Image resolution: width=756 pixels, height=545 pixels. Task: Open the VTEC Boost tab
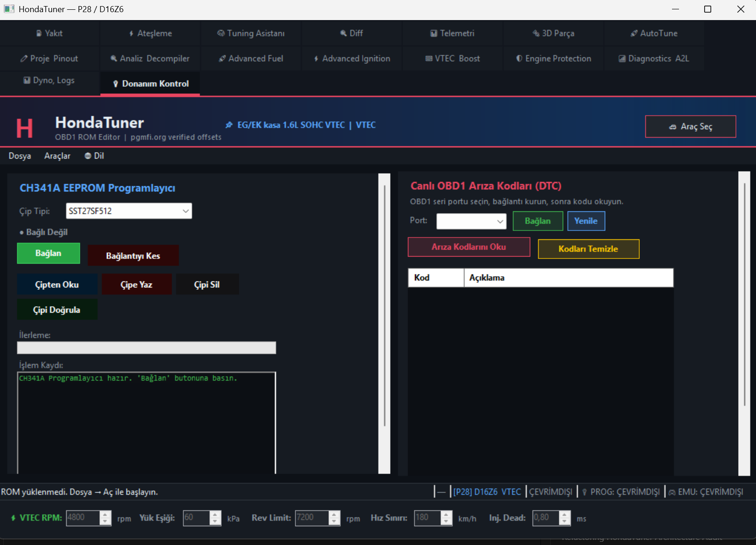pyautogui.click(x=452, y=58)
